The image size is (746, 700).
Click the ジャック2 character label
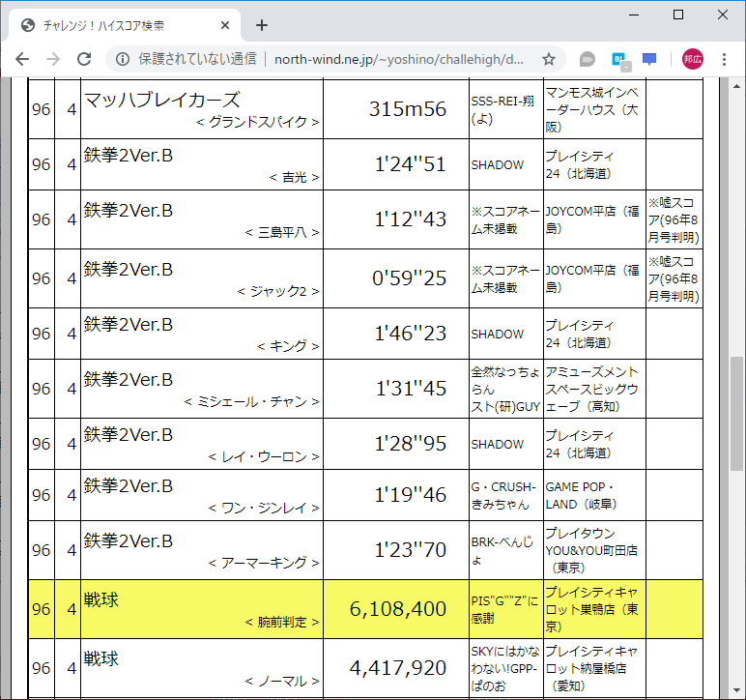[278, 291]
